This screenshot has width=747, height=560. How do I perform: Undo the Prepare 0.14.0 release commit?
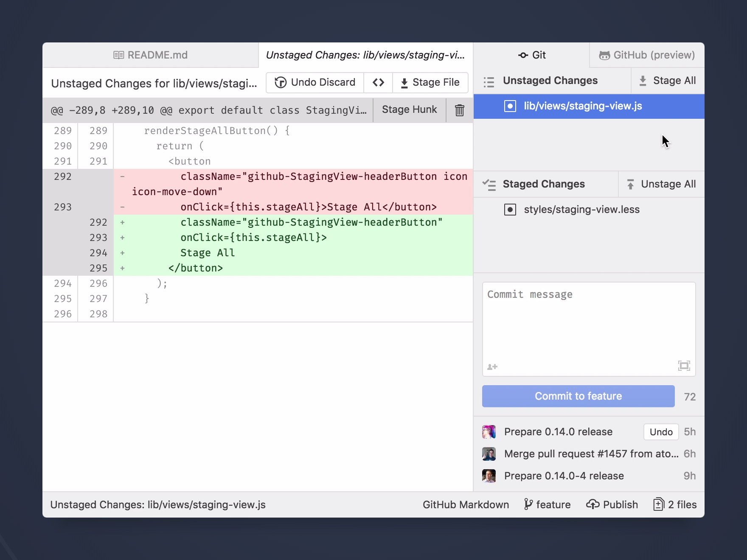pos(661,432)
